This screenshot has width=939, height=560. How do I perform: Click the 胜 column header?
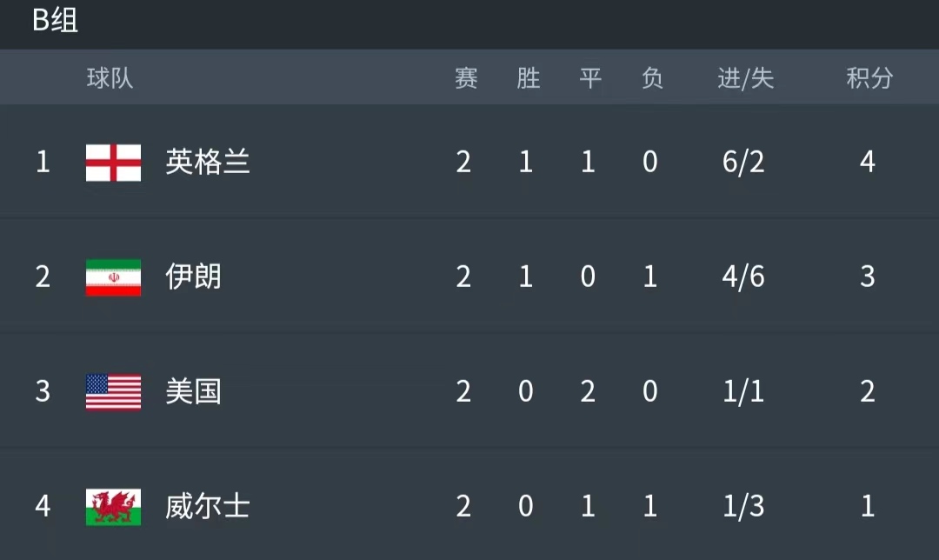[x=527, y=77]
